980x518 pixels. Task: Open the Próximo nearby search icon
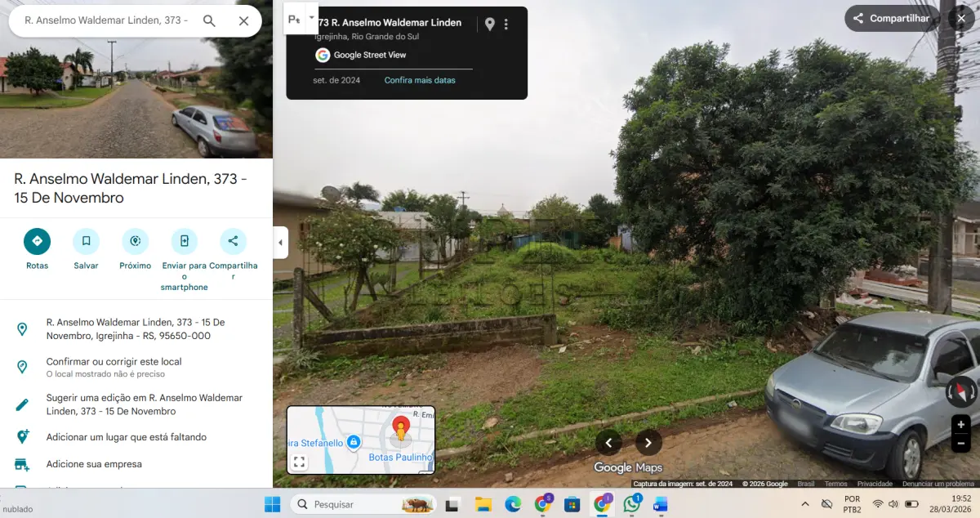(x=135, y=241)
